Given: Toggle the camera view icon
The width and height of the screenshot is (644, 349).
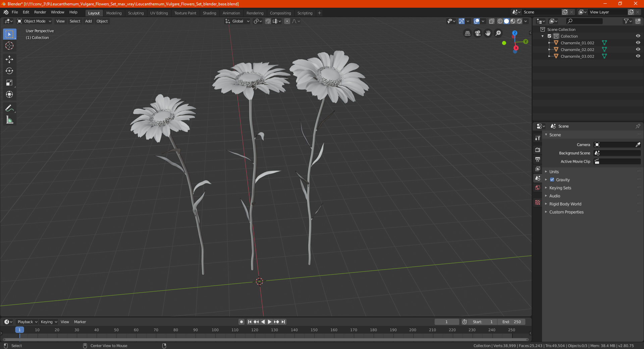Looking at the screenshot, I should tap(478, 33).
